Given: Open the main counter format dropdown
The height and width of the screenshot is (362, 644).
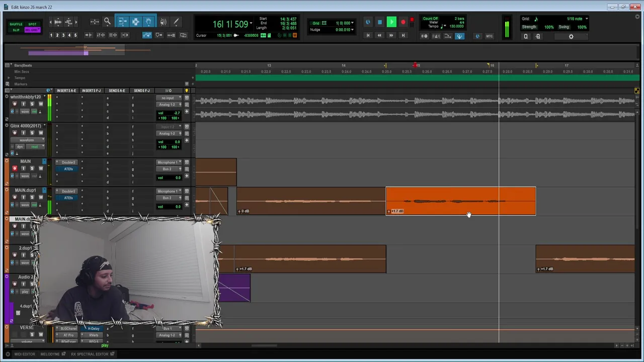Looking at the screenshot, I should [251, 24].
